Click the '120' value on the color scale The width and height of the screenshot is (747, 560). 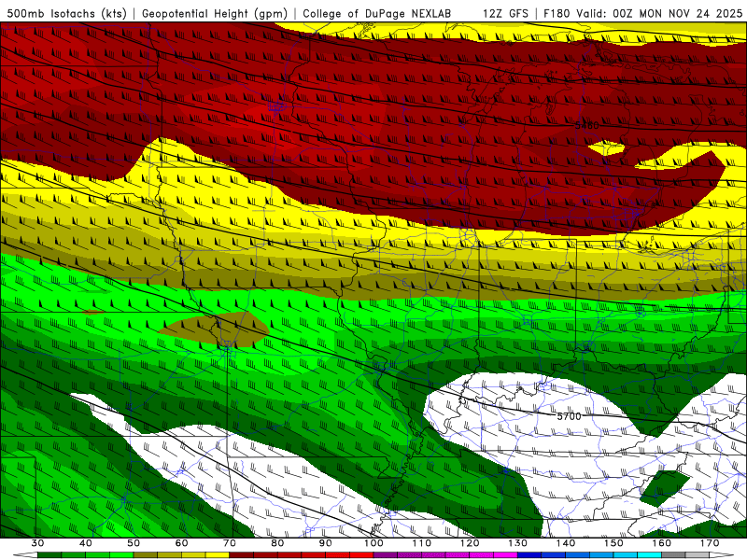pos(470,543)
